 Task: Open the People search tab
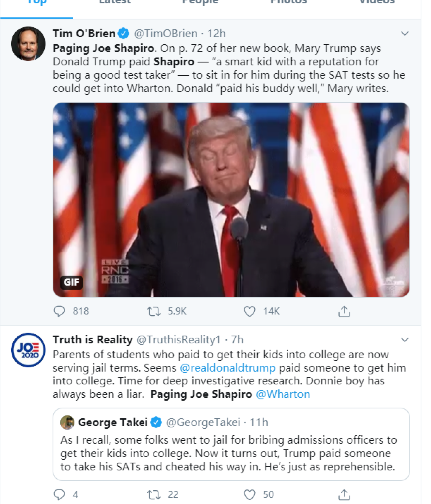[200, 2]
